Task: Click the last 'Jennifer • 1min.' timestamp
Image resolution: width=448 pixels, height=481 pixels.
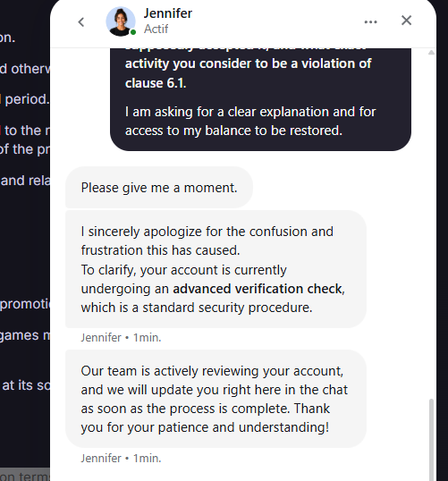Action: (x=121, y=459)
